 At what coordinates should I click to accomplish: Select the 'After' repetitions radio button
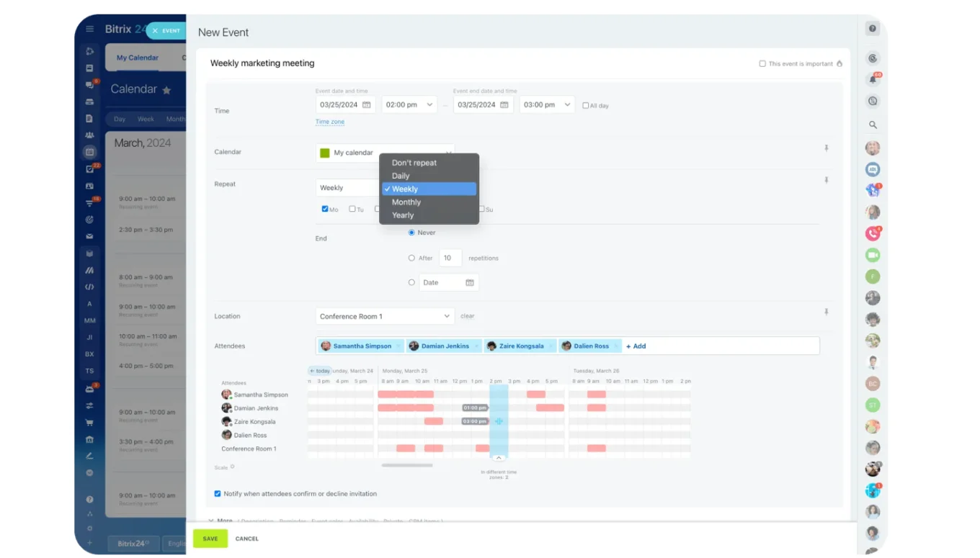click(x=411, y=258)
